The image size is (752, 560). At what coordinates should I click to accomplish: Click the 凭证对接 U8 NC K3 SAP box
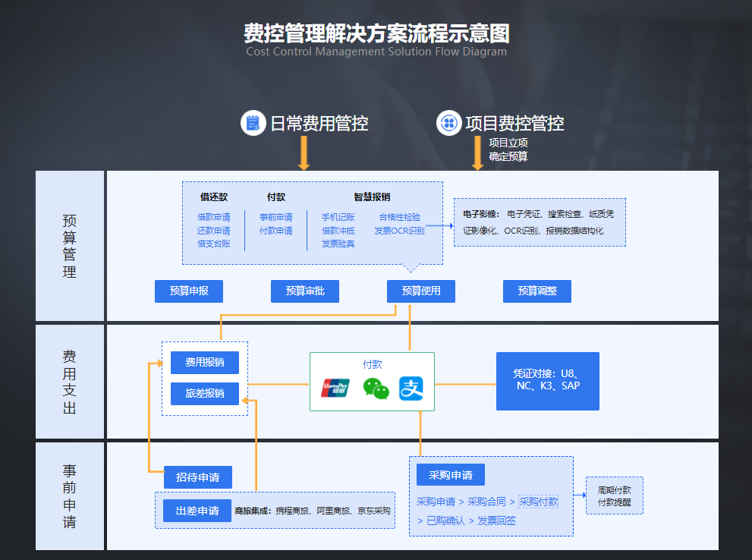[x=548, y=381]
